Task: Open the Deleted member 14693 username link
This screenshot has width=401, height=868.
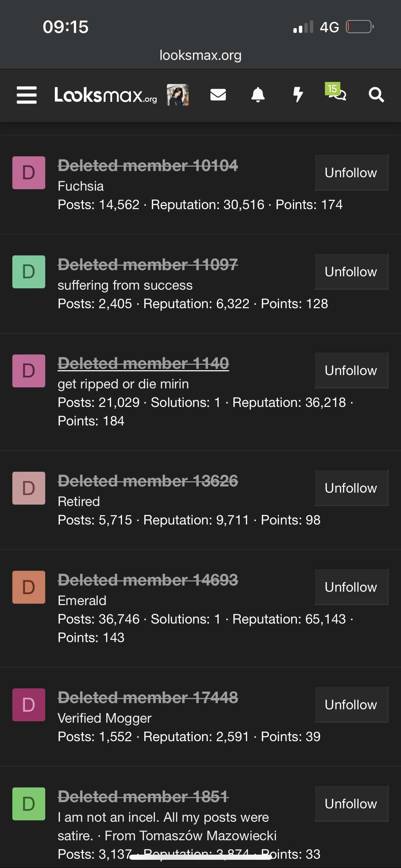Action: 148,580
